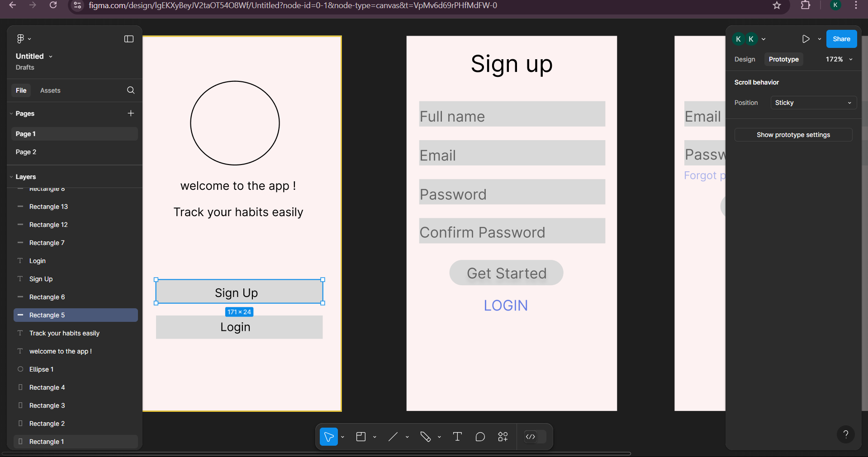Click first K collaborator avatar
The width and height of the screenshot is (868, 457).
(x=738, y=39)
